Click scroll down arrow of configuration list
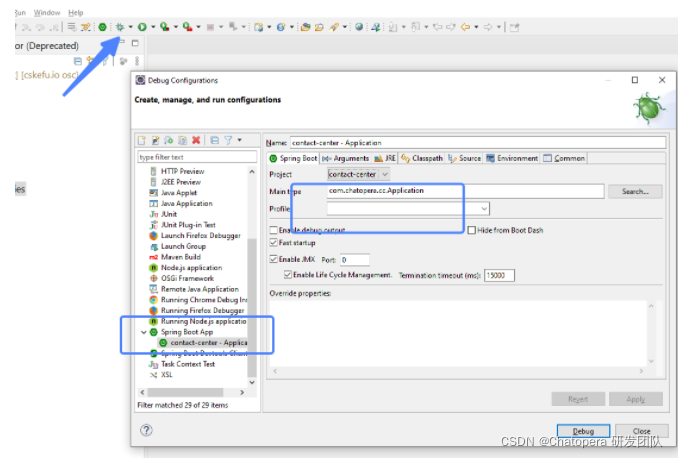The height and width of the screenshot is (458, 678). point(252,382)
